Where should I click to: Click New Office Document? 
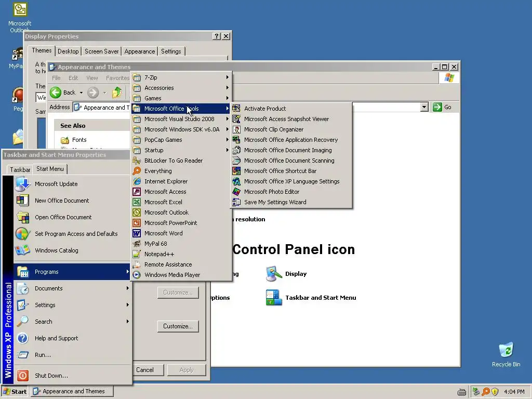[72, 201]
